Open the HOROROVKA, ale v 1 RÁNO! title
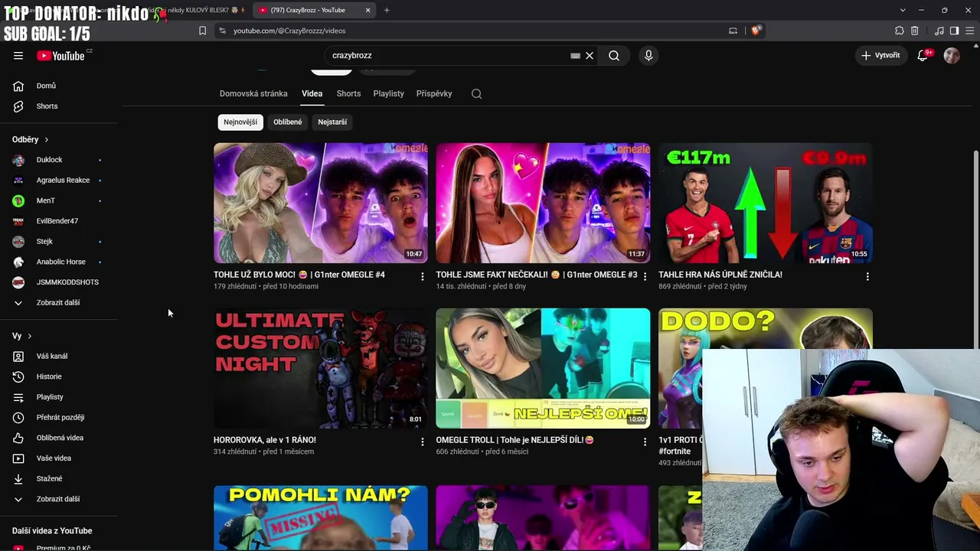Screen dimensions: 980x551 (x=265, y=440)
